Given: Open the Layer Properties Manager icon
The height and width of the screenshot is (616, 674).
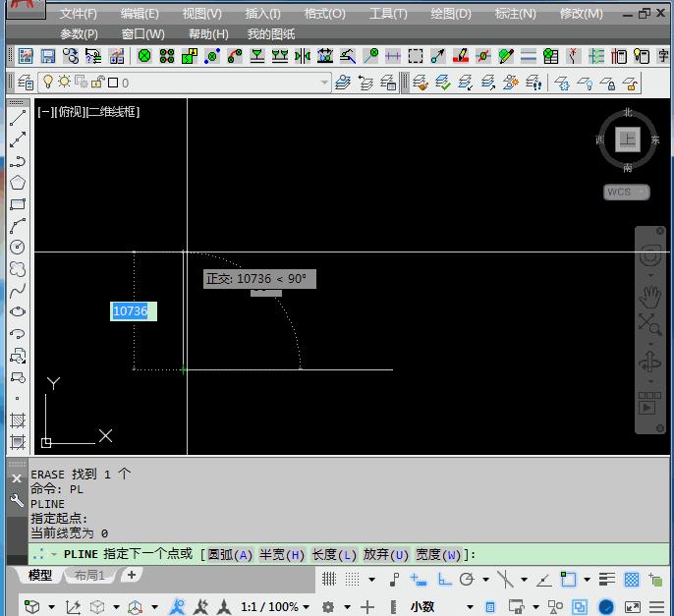Looking at the screenshot, I should click(x=26, y=84).
